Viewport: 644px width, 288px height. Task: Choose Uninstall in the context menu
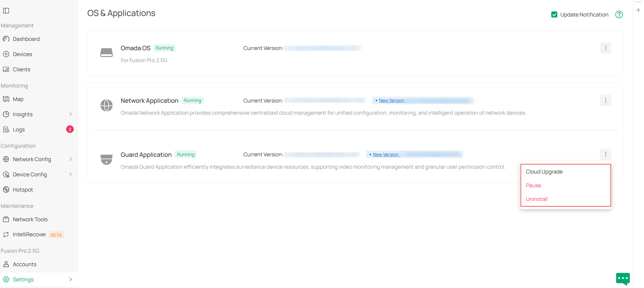(x=537, y=199)
